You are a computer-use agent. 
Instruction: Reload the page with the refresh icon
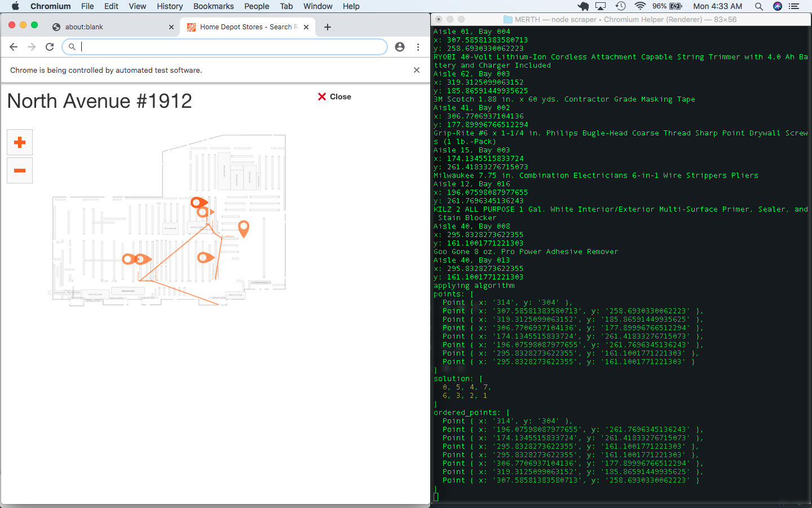[x=50, y=47]
